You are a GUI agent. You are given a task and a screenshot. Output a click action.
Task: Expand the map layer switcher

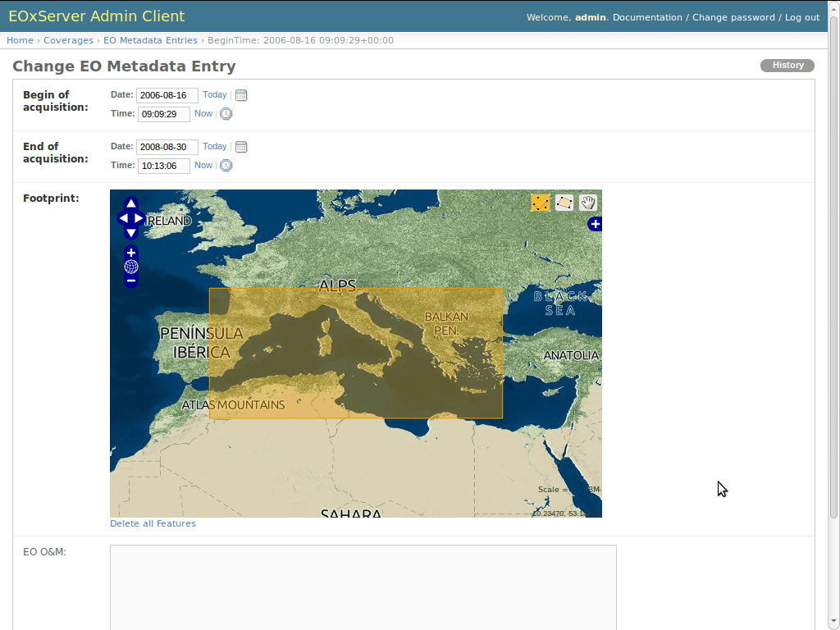[x=595, y=224]
